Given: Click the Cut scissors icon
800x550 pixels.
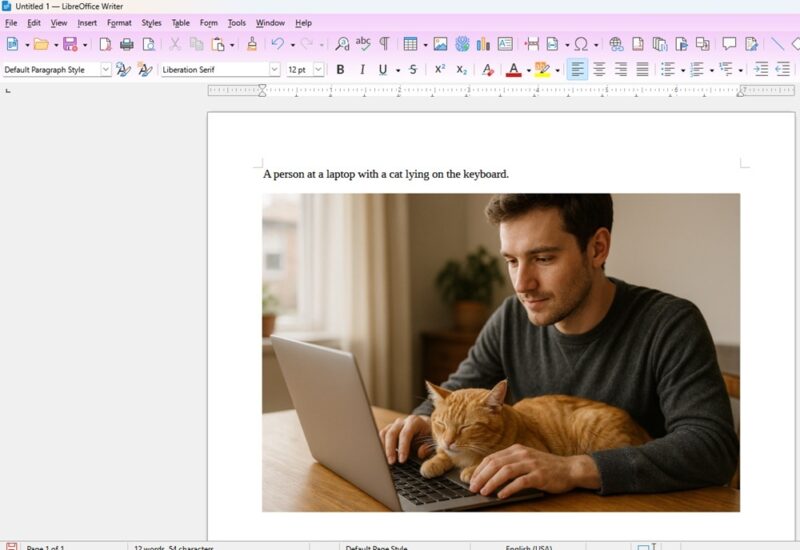Looking at the screenshot, I should click(x=174, y=44).
